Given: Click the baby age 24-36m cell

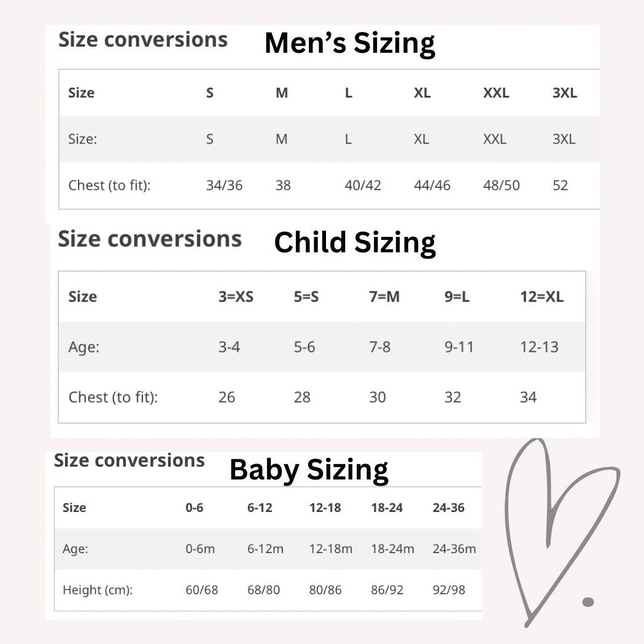Looking at the screenshot, I should coord(454,549).
